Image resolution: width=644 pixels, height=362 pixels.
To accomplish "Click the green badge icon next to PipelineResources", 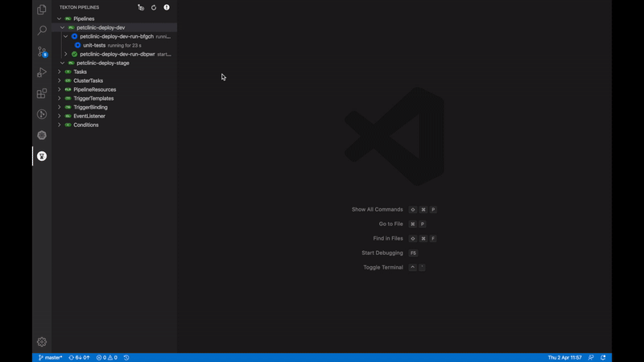I will click(x=68, y=89).
